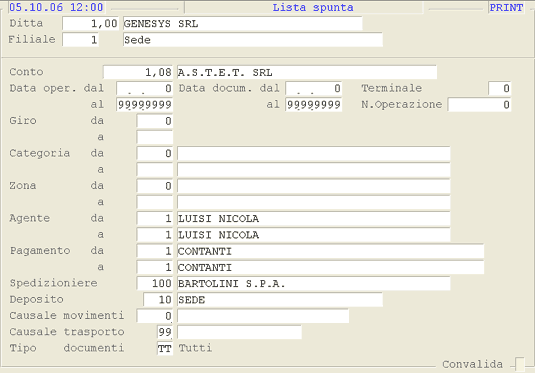The image size is (535, 373).
Task: Click the Data oper. al field 99999999
Action: [x=144, y=104]
